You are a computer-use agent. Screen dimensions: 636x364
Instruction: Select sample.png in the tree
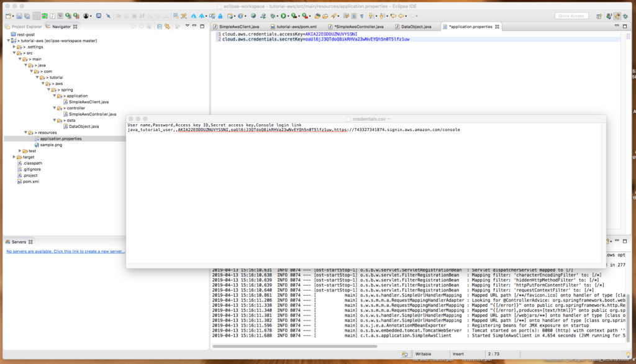(x=51, y=145)
